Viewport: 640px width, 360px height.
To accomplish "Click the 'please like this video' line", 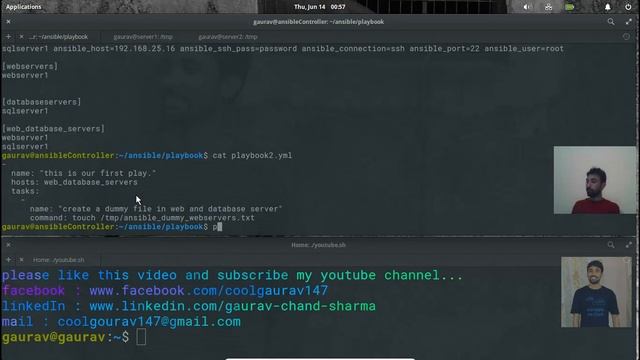I will coord(232,275).
